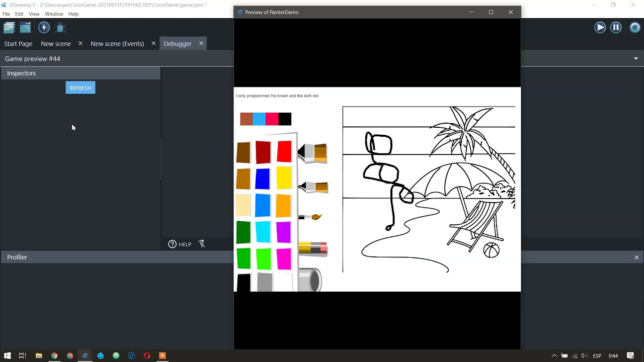Open Opera browser from the taskbar
644x362 pixels.
click(147, 355)
